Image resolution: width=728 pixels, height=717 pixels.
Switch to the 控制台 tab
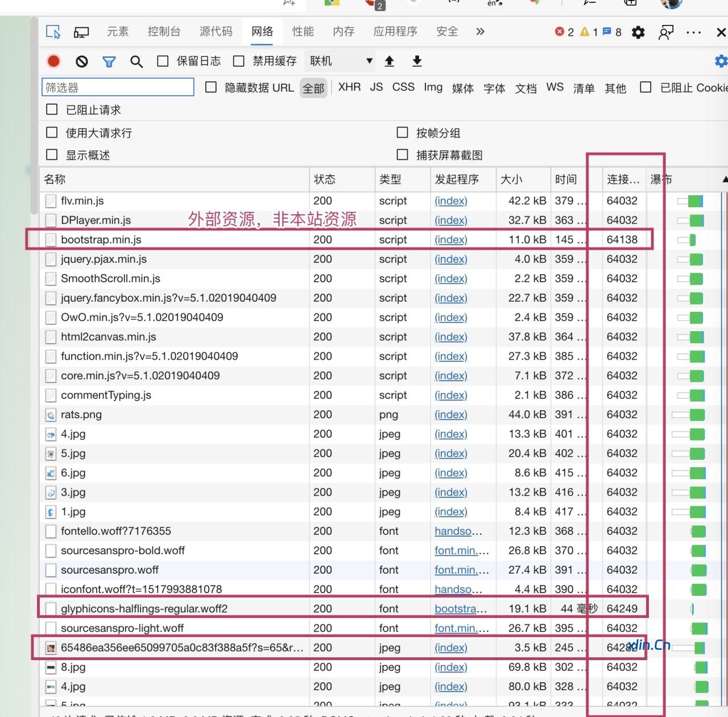tap(164, 32)
